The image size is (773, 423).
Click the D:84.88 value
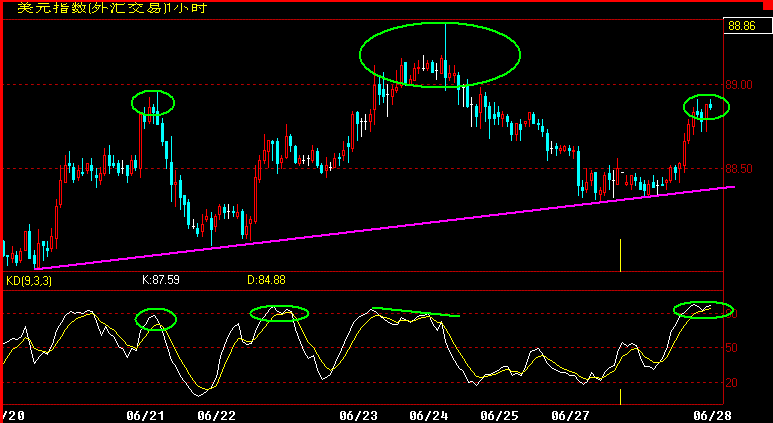point(266,281)
